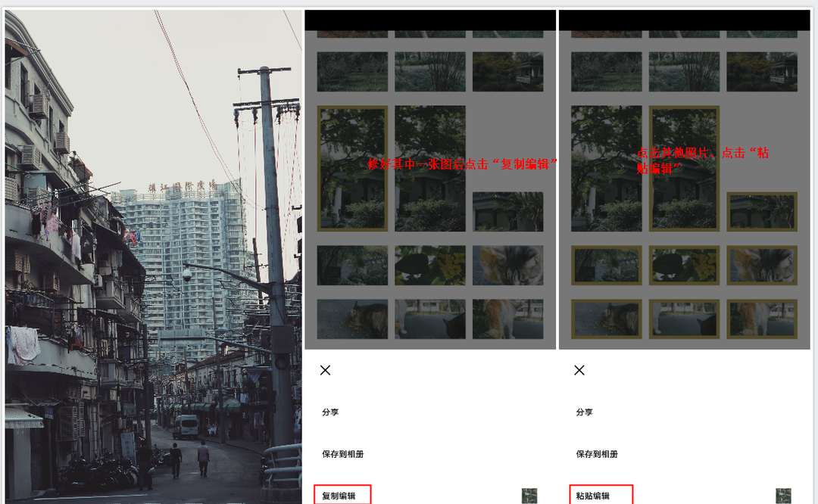
Task: Tap 分享 in the 复制编辑 menu
Action: (x=330, y=412)
